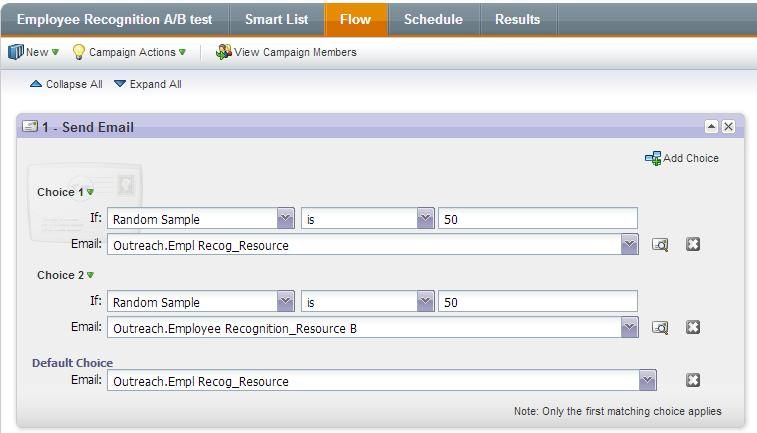Switch to the Smart List tab
The width and height of the screenshot is (757, 433).
[x=277, y=19]
